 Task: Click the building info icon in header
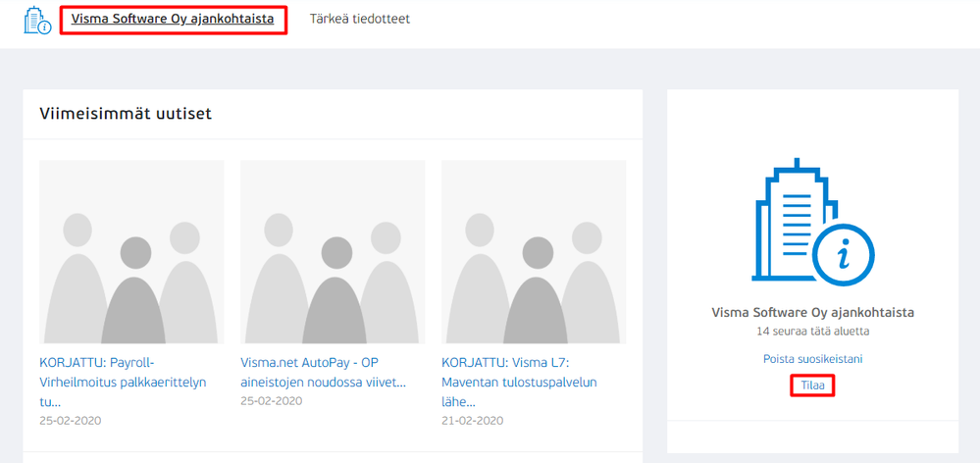[37, 21]
